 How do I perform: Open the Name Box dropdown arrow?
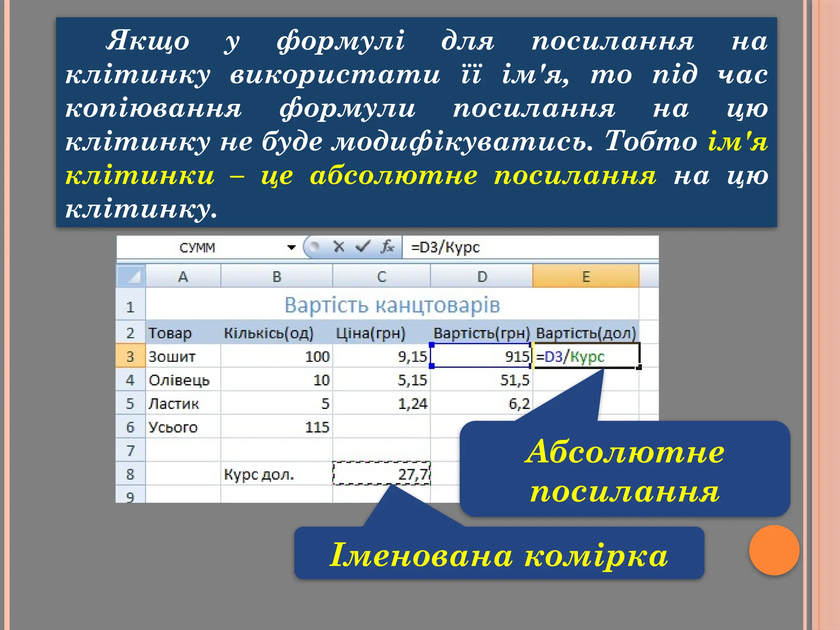coord(291,247)
